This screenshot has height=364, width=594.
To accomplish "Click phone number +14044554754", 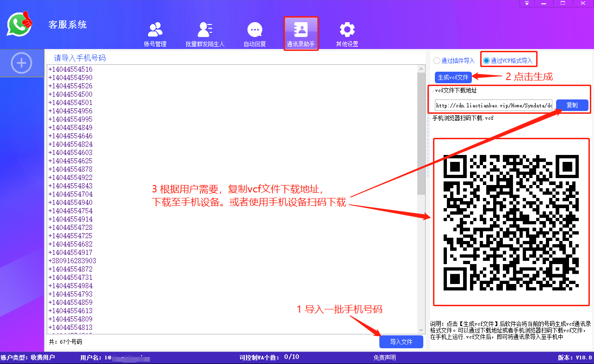I will 70,211.
